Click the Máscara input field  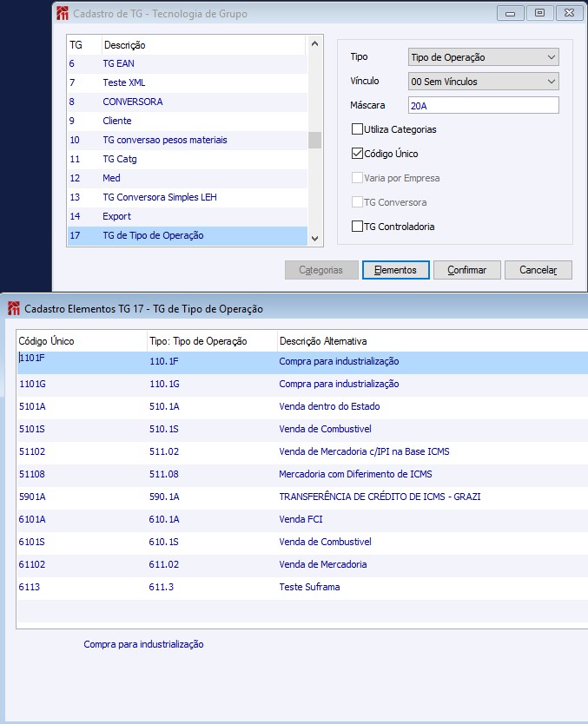point(484,105)
